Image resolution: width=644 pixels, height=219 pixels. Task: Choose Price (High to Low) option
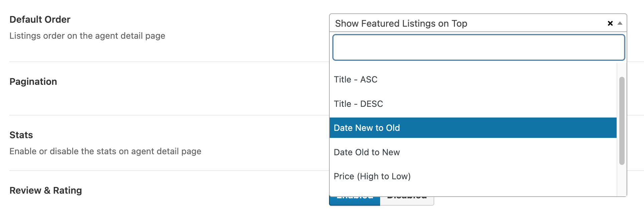[473, 176]
